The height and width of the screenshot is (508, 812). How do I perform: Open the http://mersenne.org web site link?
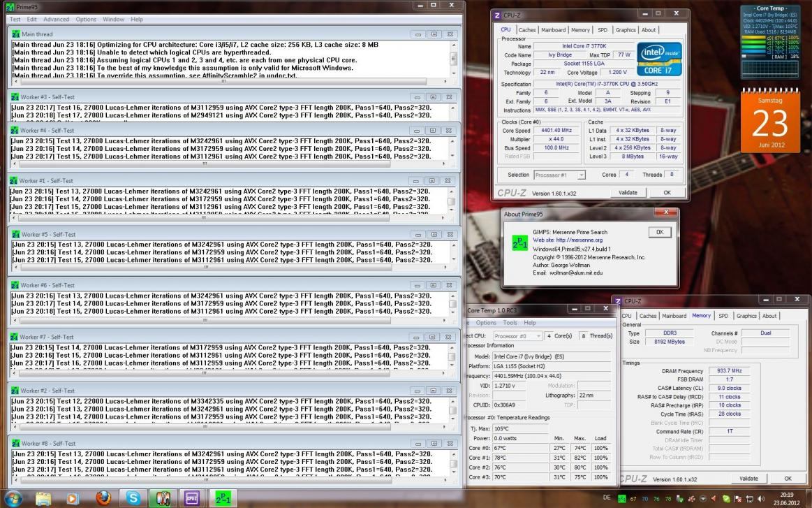tap(579, 240)
